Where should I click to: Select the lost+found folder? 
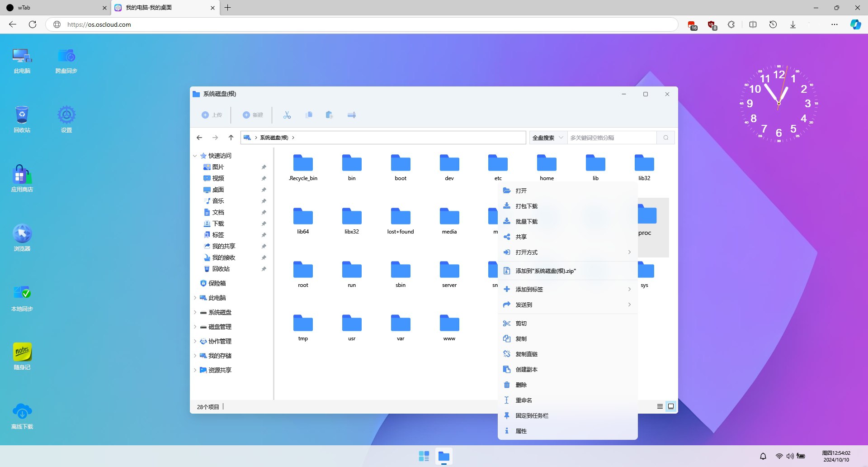pos(401,220)
